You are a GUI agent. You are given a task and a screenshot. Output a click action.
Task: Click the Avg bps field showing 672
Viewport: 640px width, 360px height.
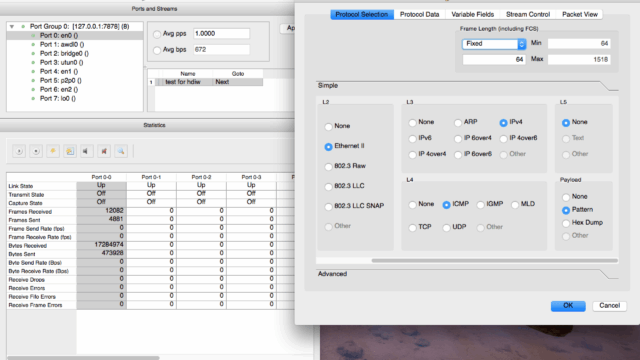tap(221, 50)
